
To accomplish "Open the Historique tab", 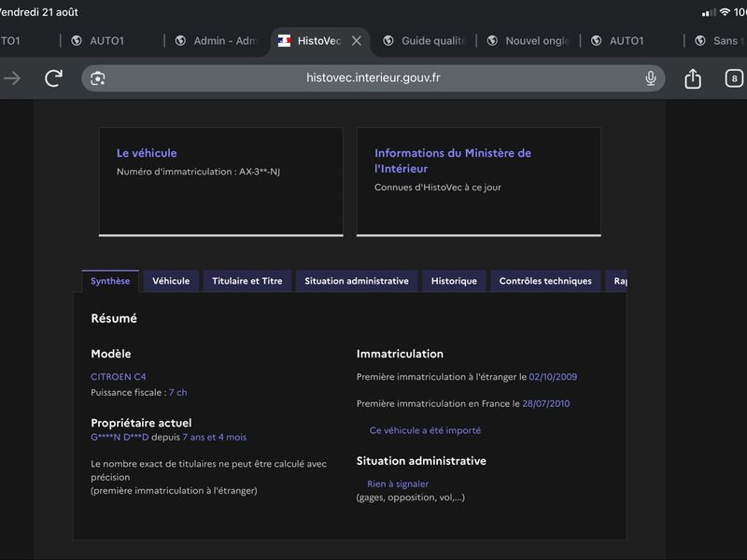I will coord(454,281).
